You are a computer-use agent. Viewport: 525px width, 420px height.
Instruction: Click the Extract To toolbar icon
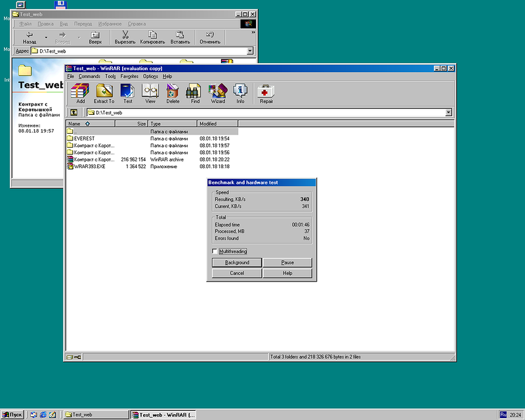104,93
